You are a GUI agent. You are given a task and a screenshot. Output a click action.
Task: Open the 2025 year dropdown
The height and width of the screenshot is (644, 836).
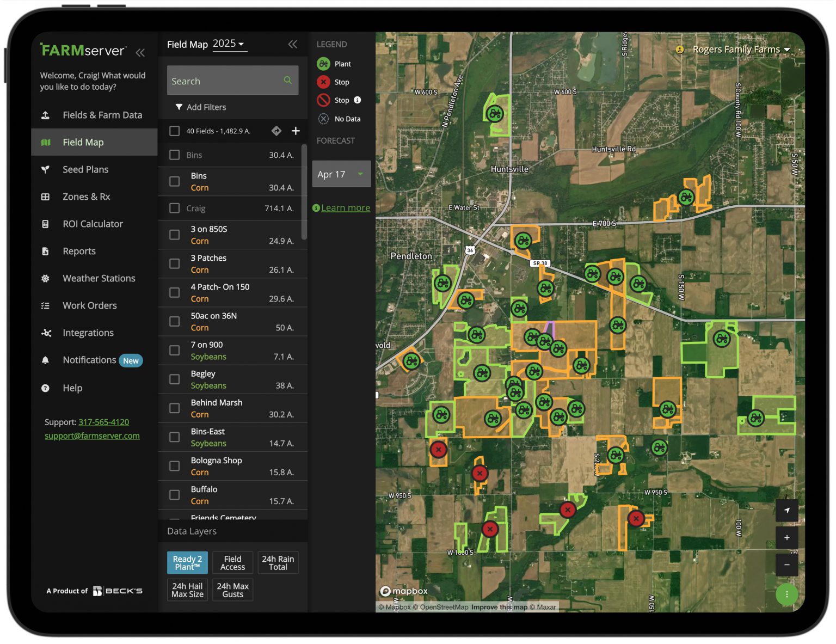pos(229,44)
